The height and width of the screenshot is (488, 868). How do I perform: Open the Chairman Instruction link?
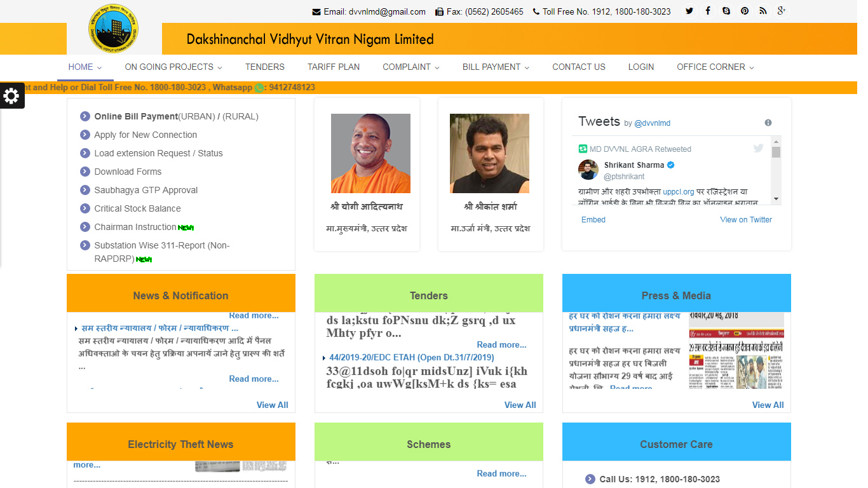135,227
